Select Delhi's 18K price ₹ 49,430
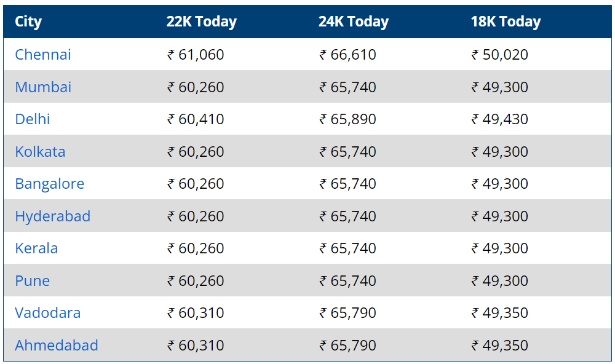 point(499,119)
